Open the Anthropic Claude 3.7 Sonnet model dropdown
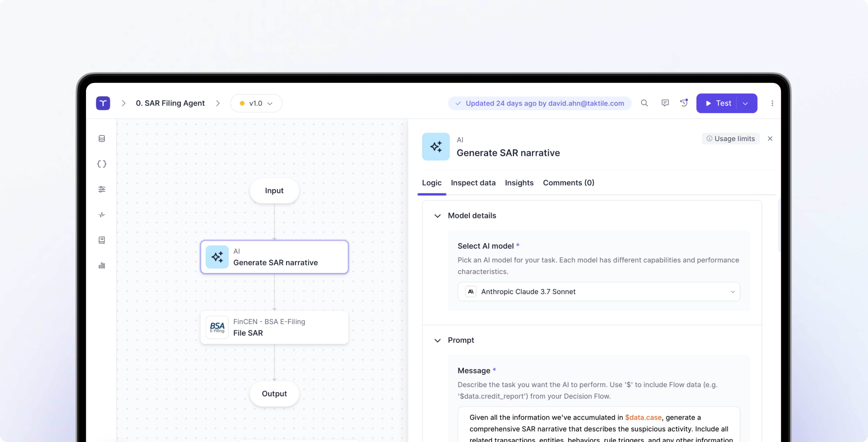The width and height of the screenshot is (868, 442). tap(599, 291)
